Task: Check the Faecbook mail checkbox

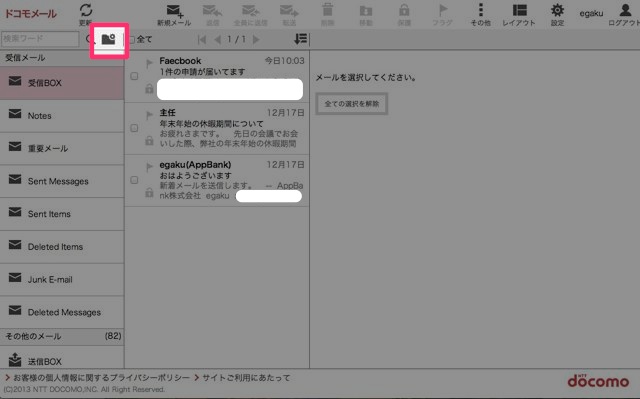Action: point(134,76)
